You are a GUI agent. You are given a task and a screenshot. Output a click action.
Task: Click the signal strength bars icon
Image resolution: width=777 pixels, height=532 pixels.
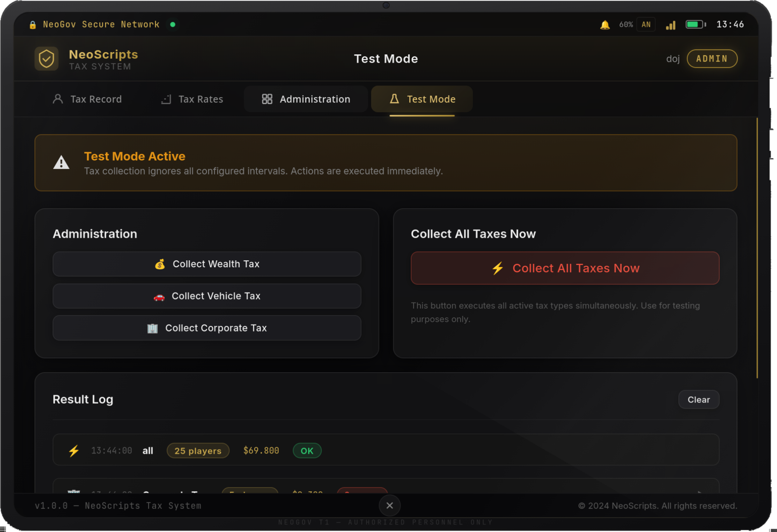click(x=671, y=25)
